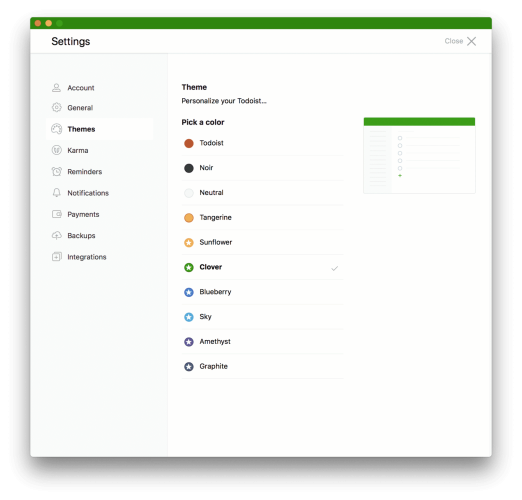Click the Integrations plus-box icon
The height and width of the screenshot is (500, 522).
[x=56, y=257]
